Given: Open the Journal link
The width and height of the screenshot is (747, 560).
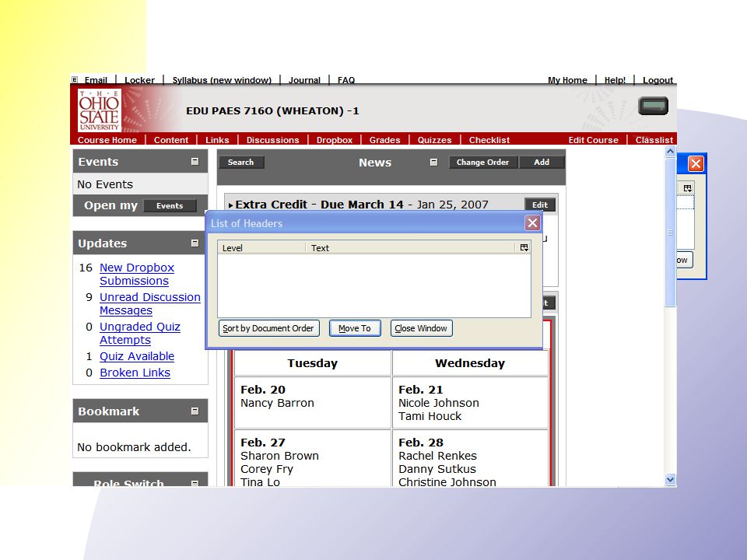Looking at the screenshot, I should (304, 80).
